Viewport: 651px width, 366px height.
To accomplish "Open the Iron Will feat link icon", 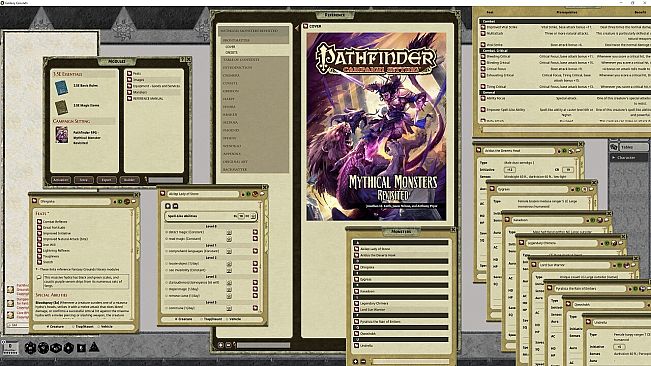I will pyautogui.click(x=39, y=245).
